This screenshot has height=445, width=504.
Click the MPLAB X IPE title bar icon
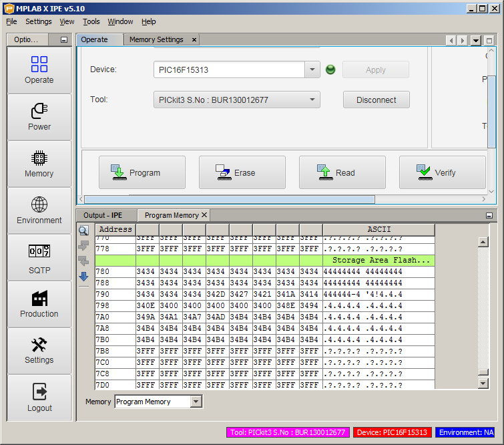point(9,9)
